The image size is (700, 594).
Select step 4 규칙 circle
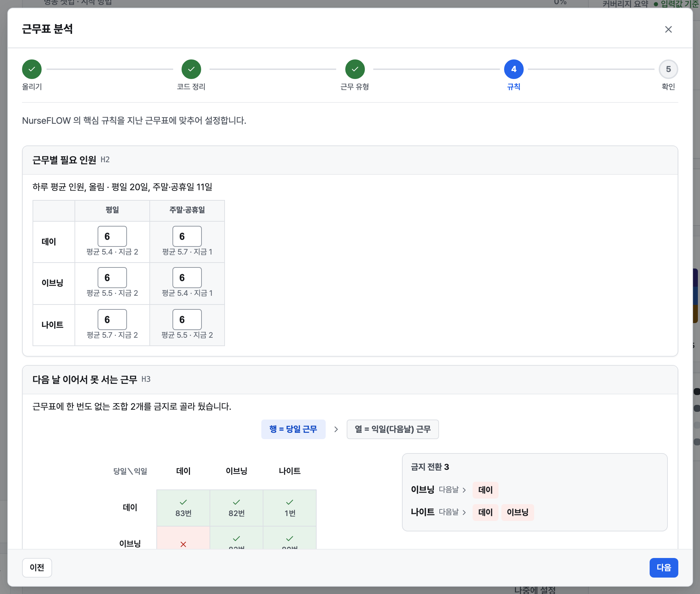pos(514,69)
